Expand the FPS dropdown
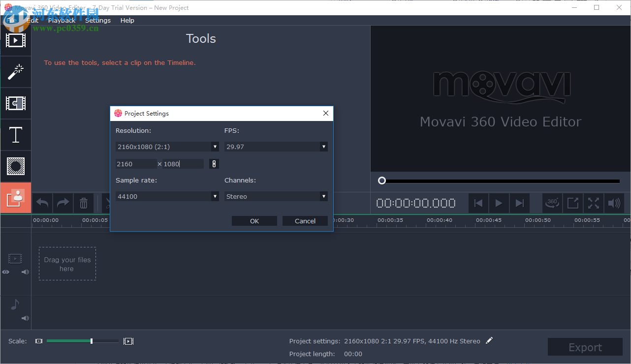 (x=323, y=146)
